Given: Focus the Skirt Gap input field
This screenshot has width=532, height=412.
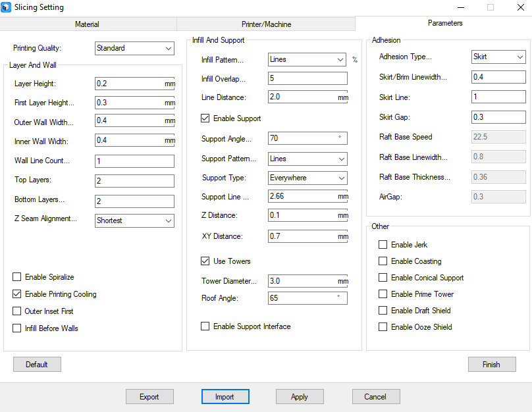Looking at the screenshot, I should click(498, 117).
